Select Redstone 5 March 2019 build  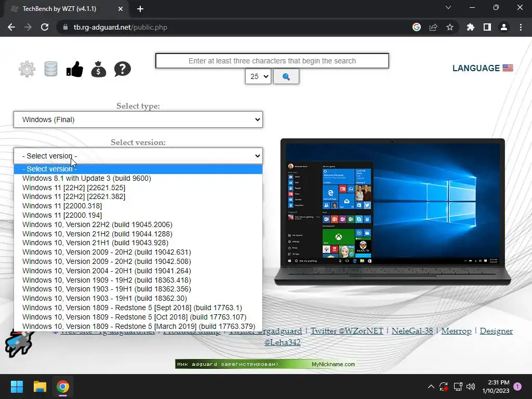click(x=138, y=326)
